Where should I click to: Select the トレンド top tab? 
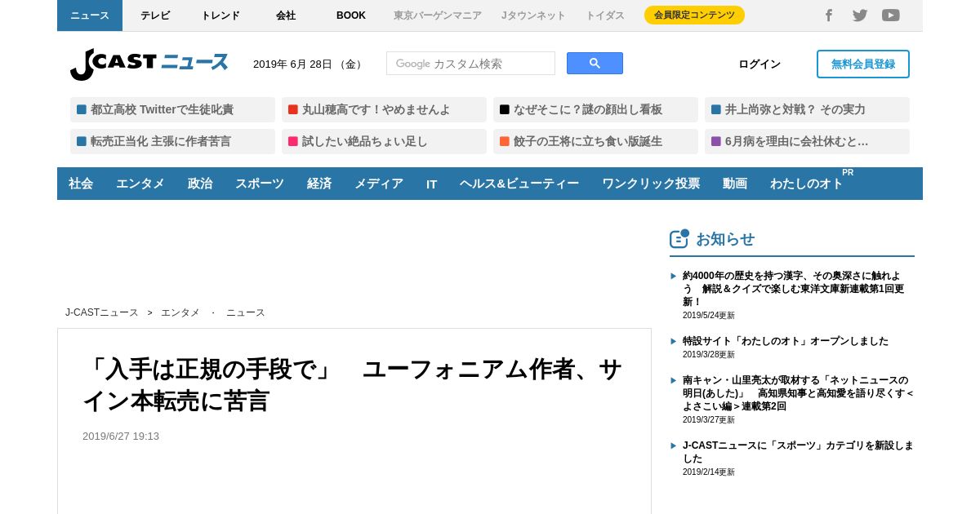pyautogui.click(x=220, y=16)
